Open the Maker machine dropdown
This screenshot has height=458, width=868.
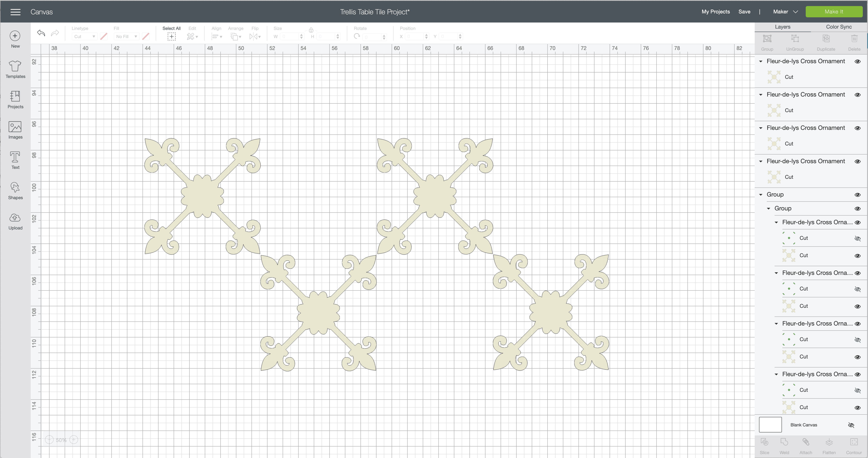pyautogui.click(x=785, y=12)
